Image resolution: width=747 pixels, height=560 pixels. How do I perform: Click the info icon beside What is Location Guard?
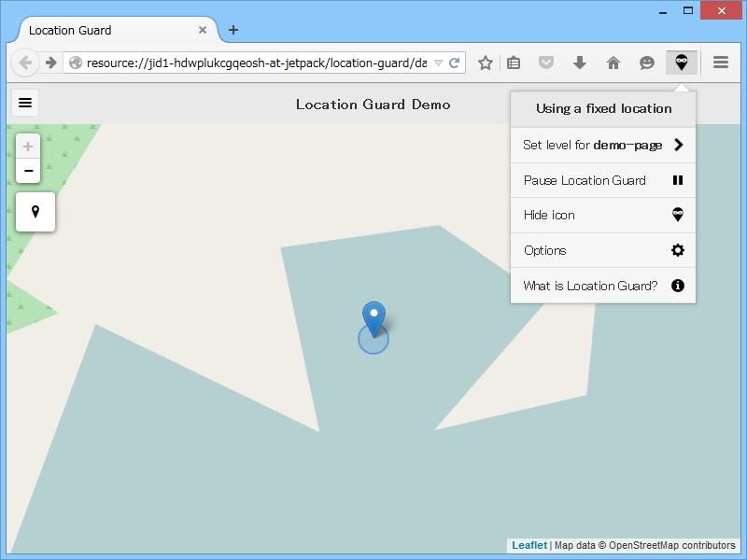(x=677, y=286)
